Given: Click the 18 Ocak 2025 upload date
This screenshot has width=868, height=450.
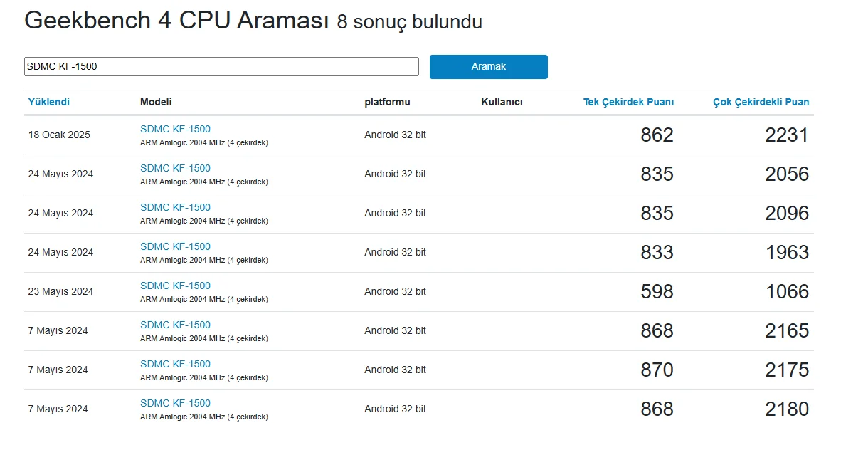Looking at the screenshot, I should [x=59, y=135].
